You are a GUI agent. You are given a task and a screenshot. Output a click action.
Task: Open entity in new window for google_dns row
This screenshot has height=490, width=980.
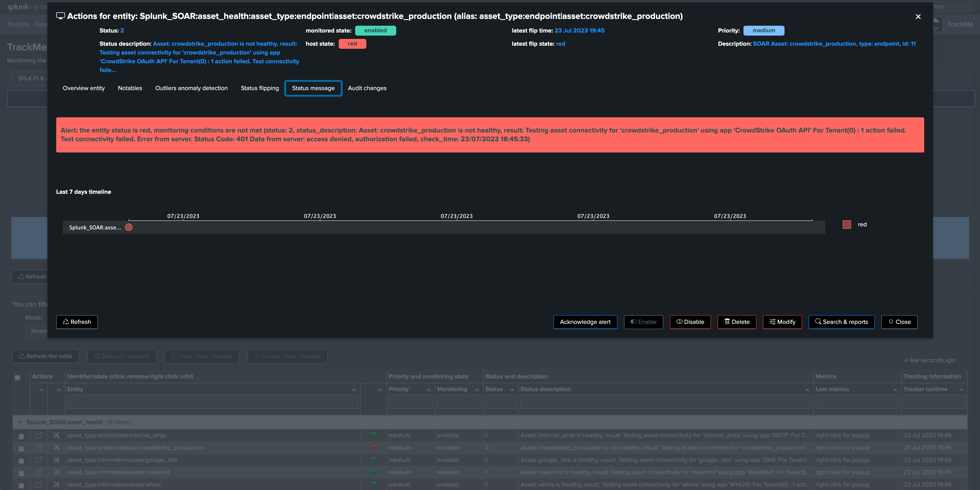[x=39, y=459]
